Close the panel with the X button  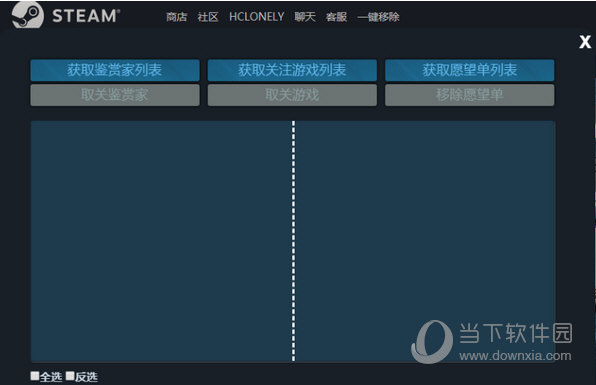point(585,42)
